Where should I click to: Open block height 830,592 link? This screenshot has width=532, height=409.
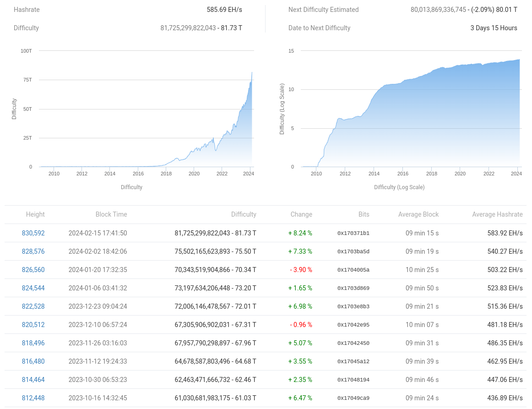coord(33,233)
